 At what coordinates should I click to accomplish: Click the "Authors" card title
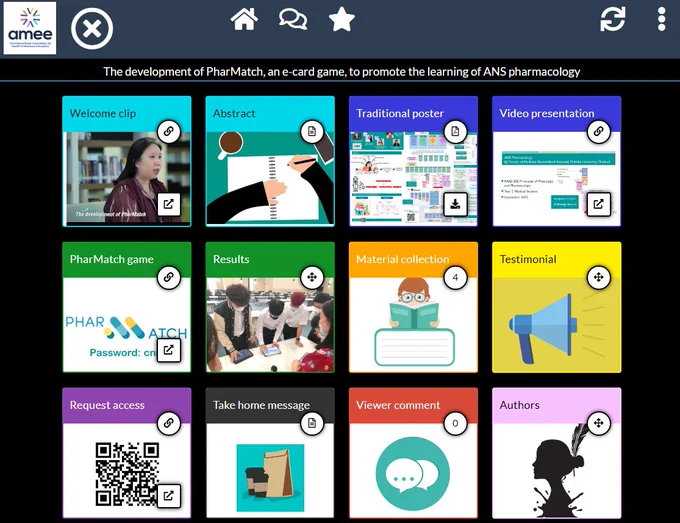520,405
